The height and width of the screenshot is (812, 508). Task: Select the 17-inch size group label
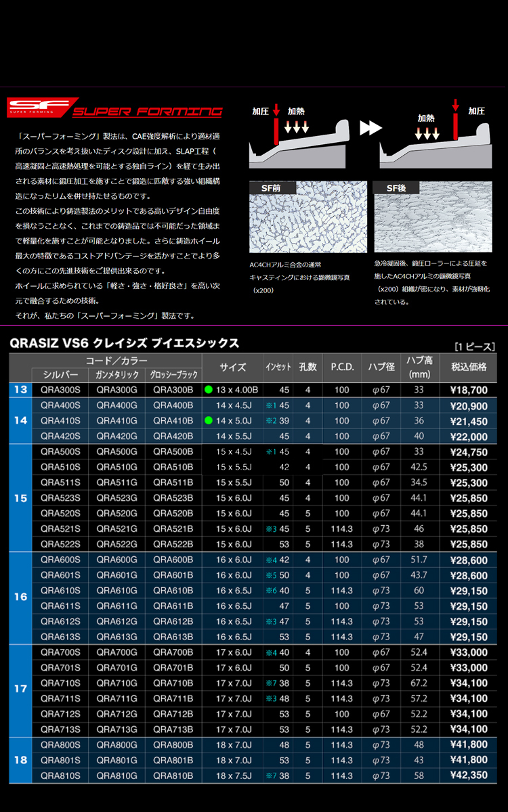click(x=20, y=690)
